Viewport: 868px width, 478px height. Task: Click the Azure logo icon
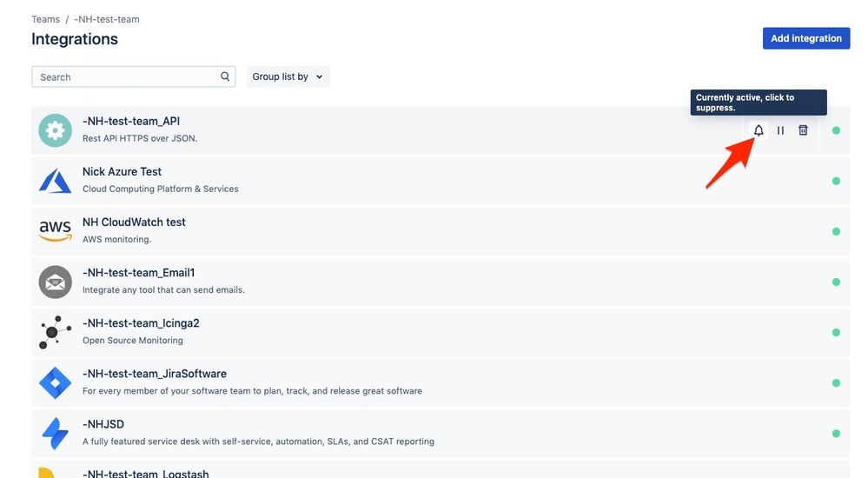click(55, 181)
